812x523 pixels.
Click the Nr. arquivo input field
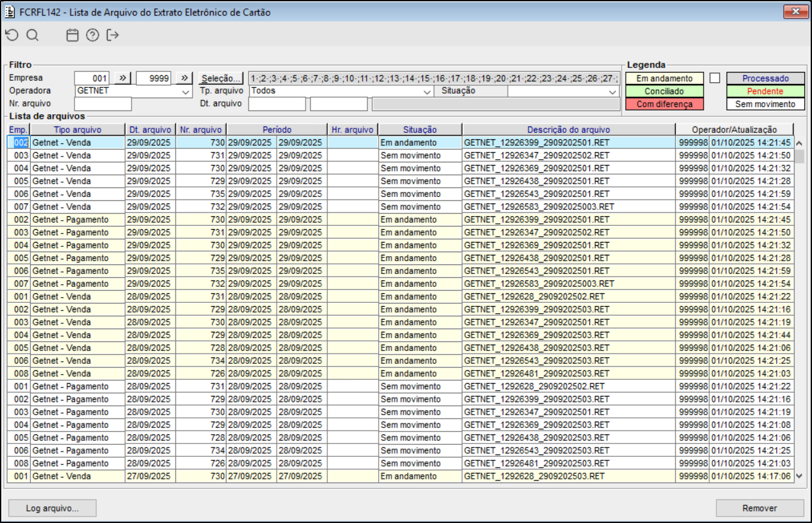(x=103, y=104)
